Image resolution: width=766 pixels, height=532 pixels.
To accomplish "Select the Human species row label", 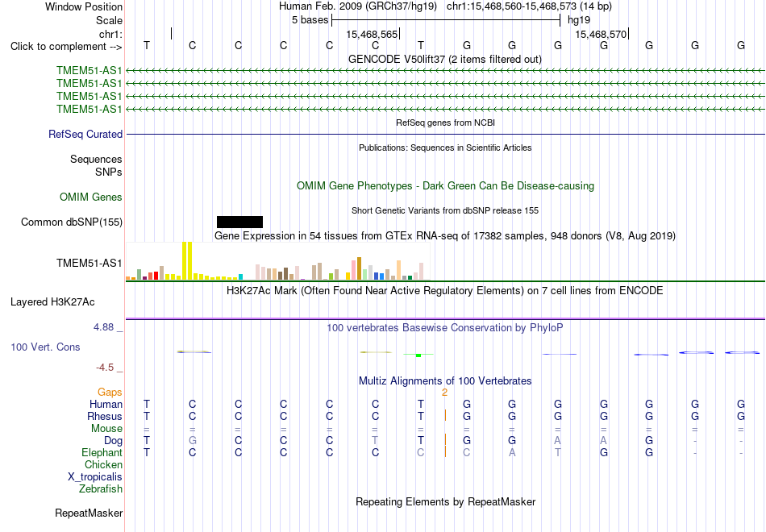I will [x=106, y=405].
